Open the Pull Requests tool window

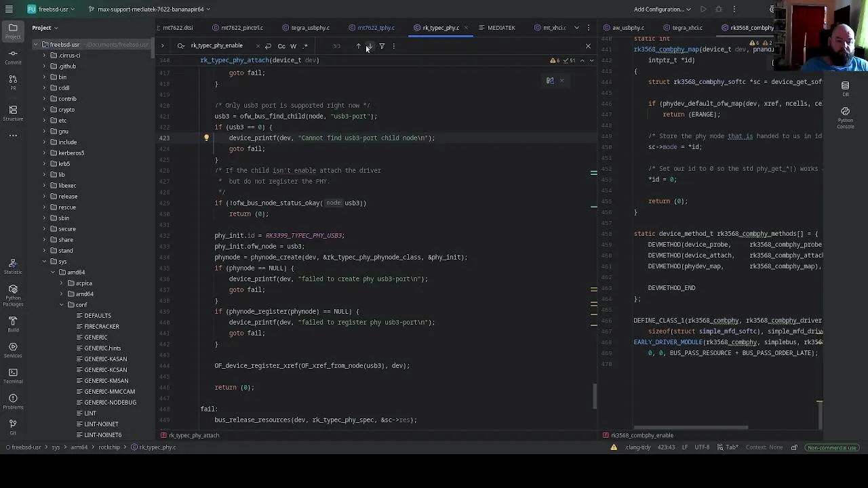[x=13, y=82]
